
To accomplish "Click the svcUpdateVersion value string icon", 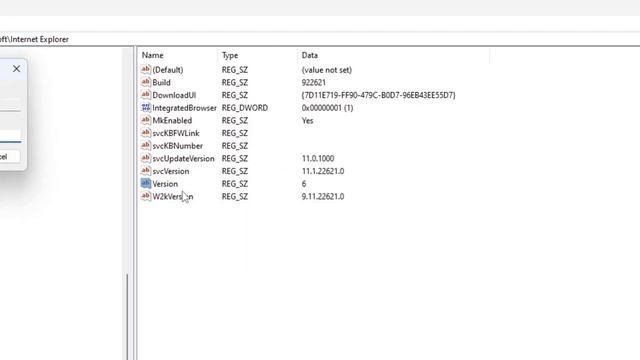I will point(146,158).
